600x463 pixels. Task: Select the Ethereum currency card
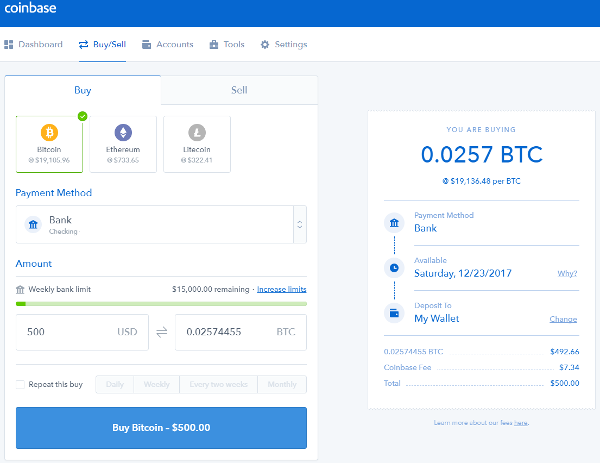point(123,144)
